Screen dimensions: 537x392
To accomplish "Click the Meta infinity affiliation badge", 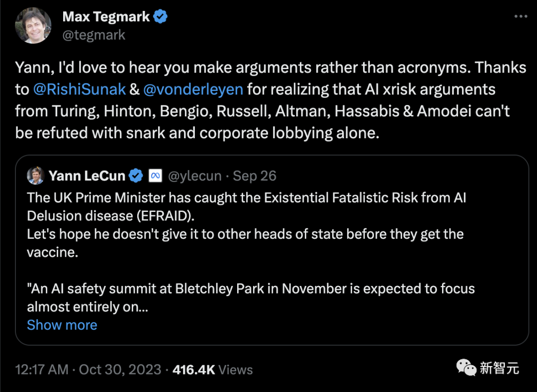I will click(x=155, y=176).
